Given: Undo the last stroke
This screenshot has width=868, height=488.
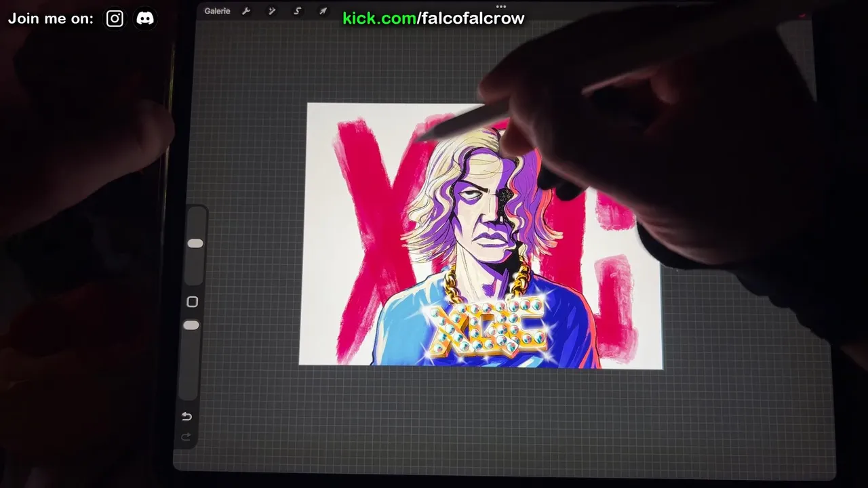Looking at the screenshot, I should tap(186, 416).
